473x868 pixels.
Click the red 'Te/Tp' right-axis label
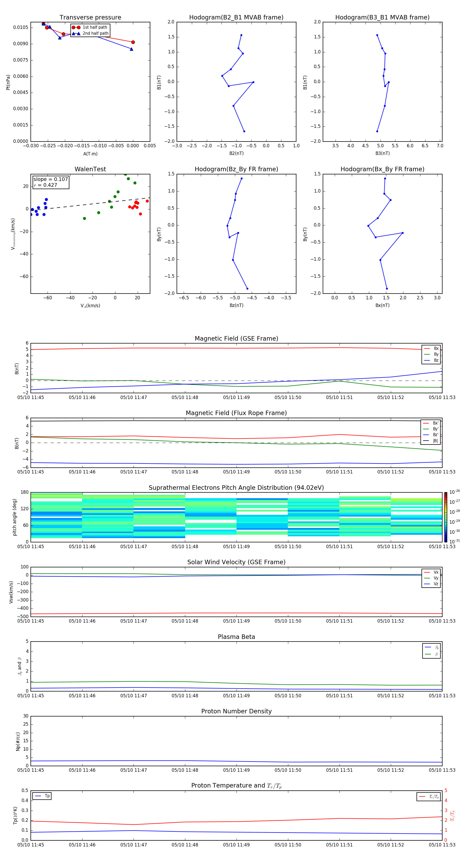pyautogui.click(x=453, y=816)
